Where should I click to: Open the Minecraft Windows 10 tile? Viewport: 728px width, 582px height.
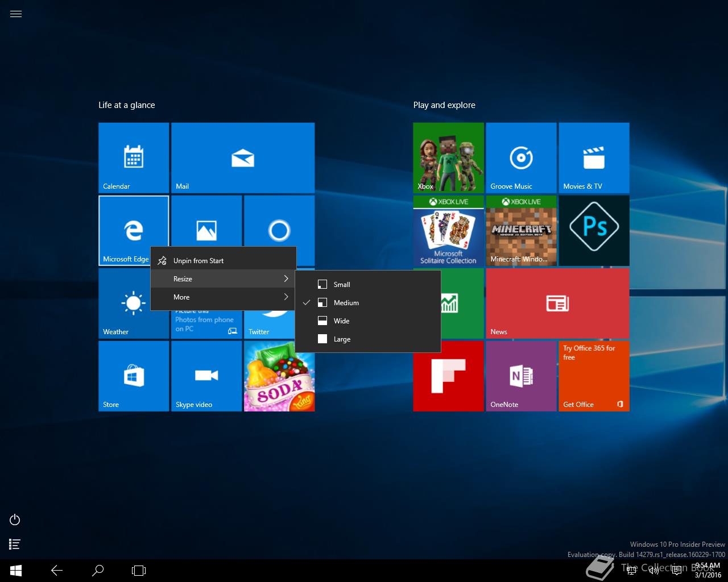[522, 231]
